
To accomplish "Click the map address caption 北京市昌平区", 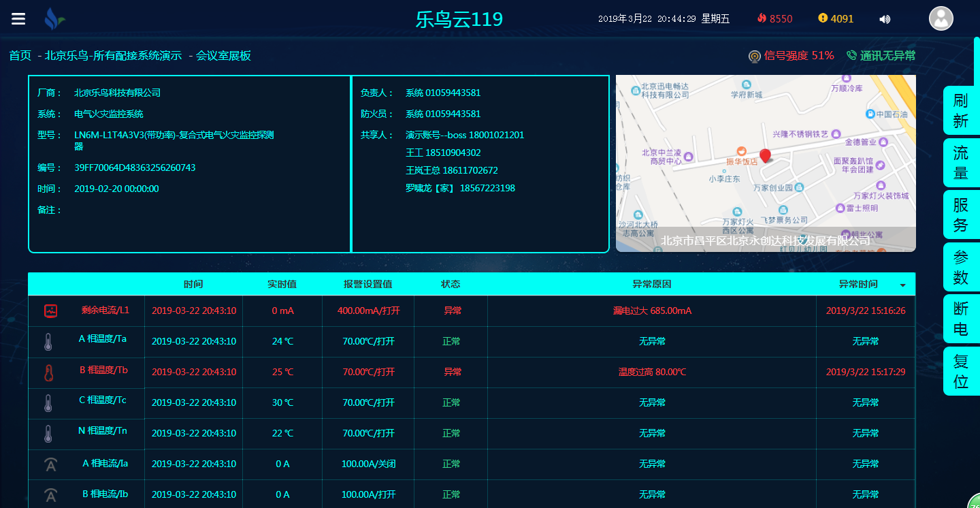I will tap(766, 240).
